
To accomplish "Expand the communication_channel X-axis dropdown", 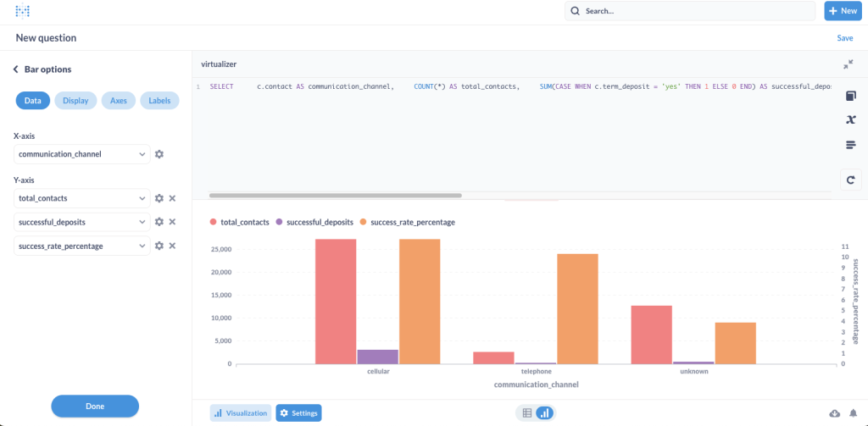I will (x=142, y=154).
